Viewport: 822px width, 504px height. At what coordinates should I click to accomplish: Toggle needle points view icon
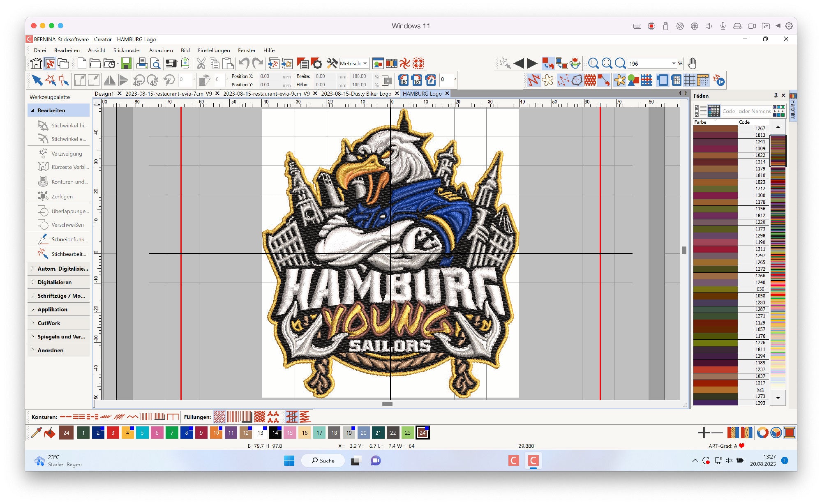(x=563, y=80)
